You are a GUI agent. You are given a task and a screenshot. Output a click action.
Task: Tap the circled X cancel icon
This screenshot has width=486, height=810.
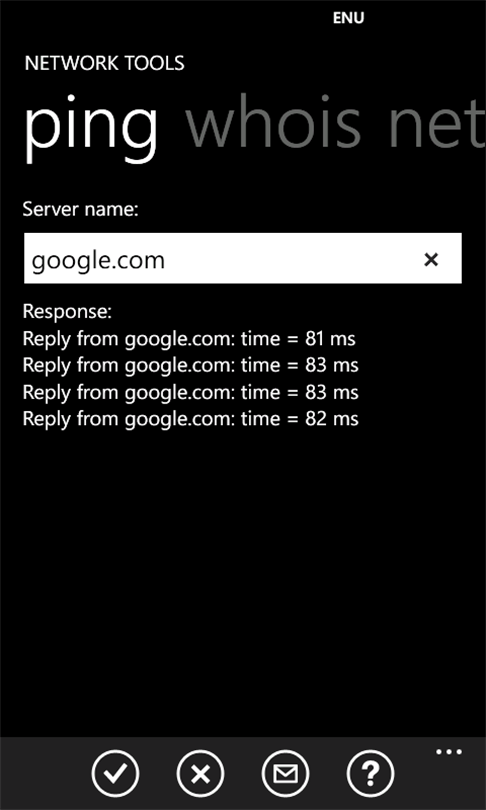pos(200,773)
